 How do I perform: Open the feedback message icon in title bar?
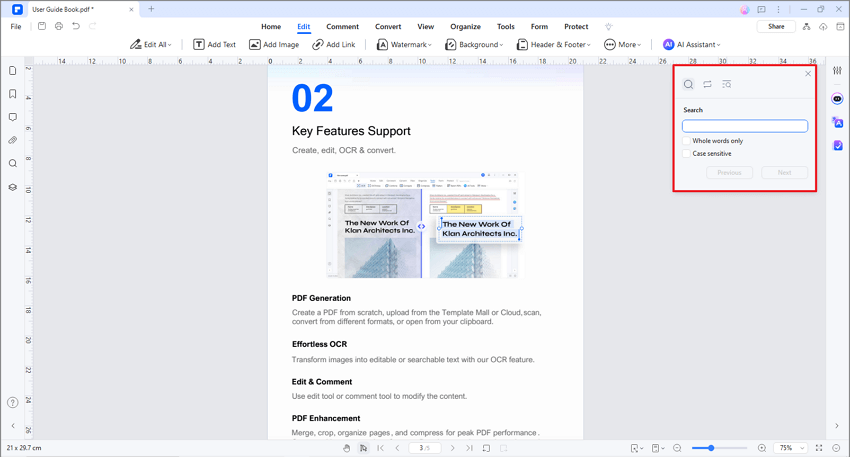pos(761,9)
